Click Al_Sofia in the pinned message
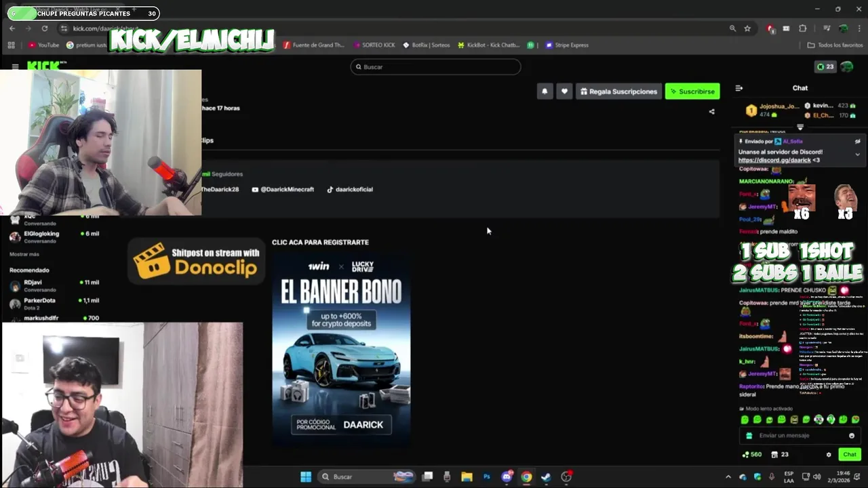 [x=793, y=142]
